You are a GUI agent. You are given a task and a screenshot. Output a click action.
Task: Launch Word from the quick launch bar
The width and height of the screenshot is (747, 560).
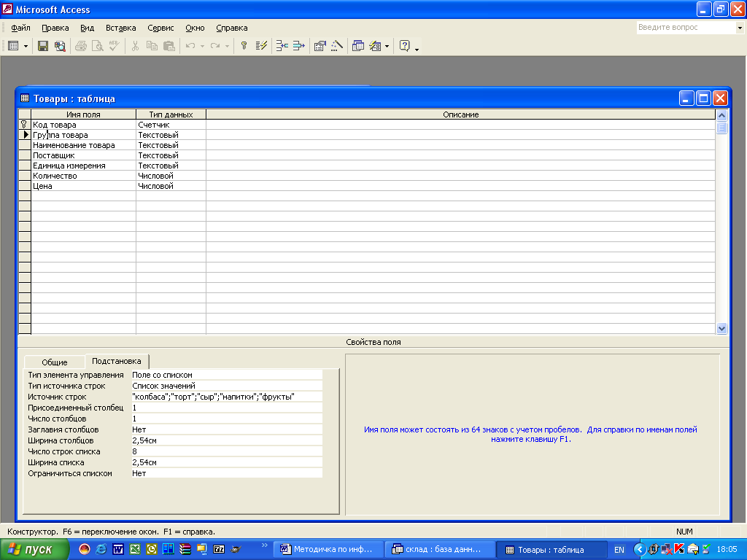click(118, 549)
